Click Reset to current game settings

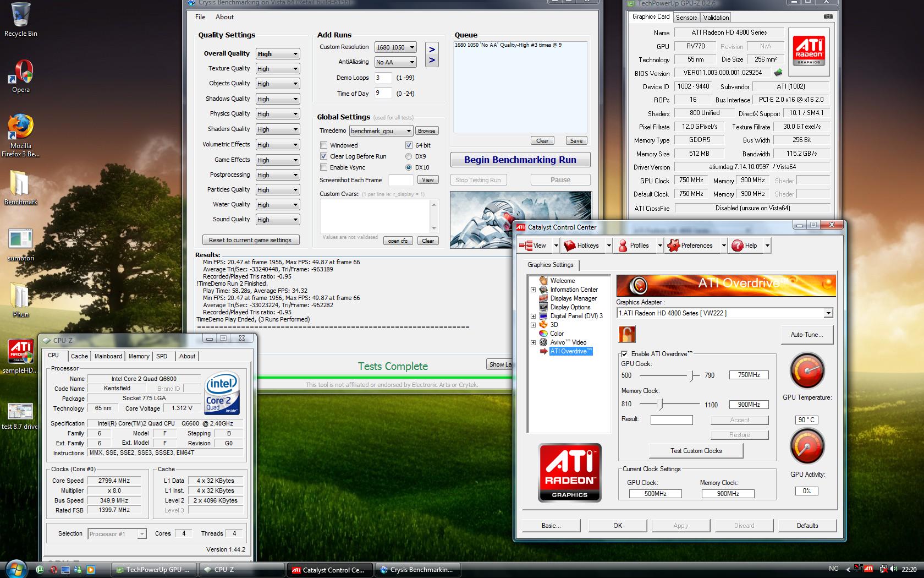250,240
